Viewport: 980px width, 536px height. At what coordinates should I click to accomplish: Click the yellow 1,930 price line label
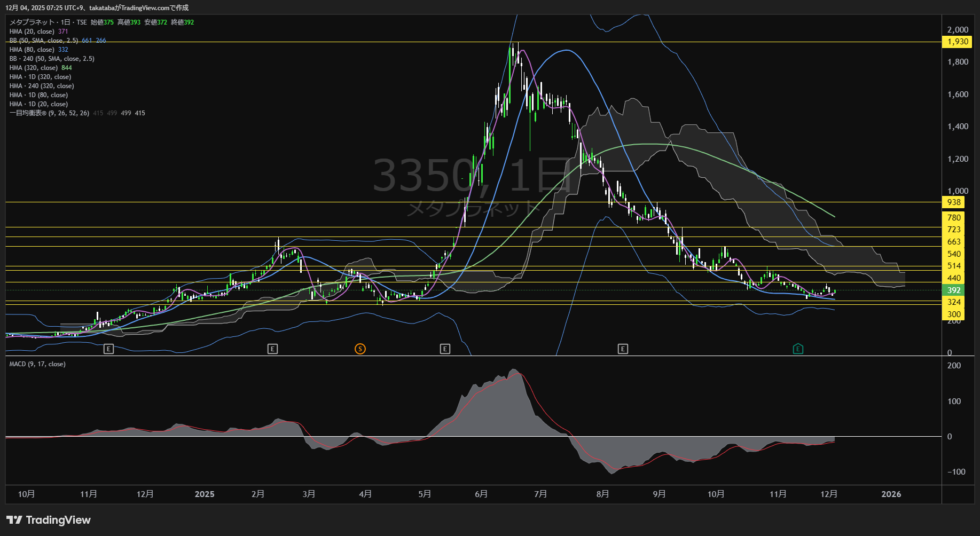(957, 42)
